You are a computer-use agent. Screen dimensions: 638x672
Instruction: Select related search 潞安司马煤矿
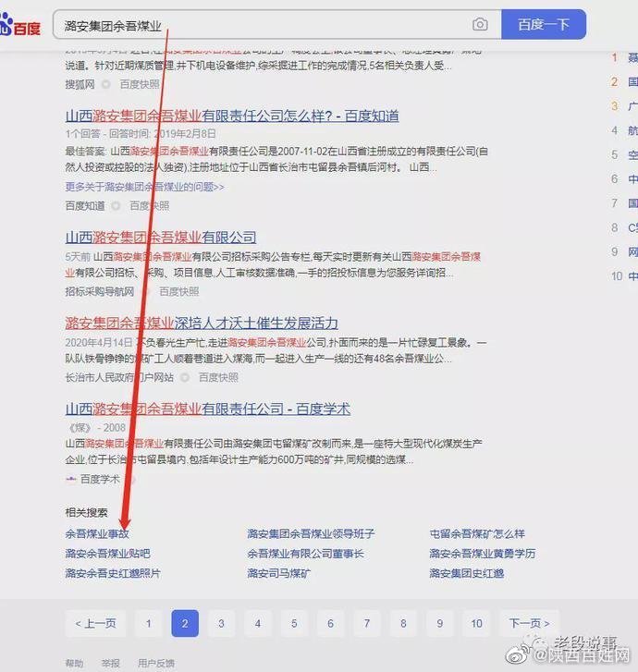point(279,573)
